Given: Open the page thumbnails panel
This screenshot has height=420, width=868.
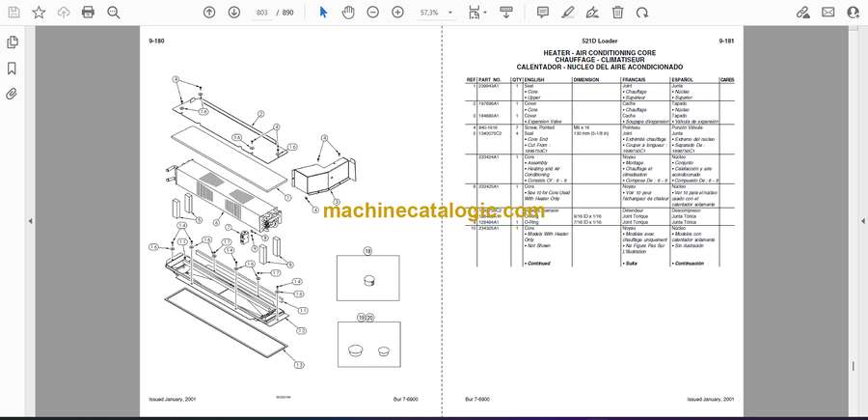Looking at the screenshot, I should 12,42.
